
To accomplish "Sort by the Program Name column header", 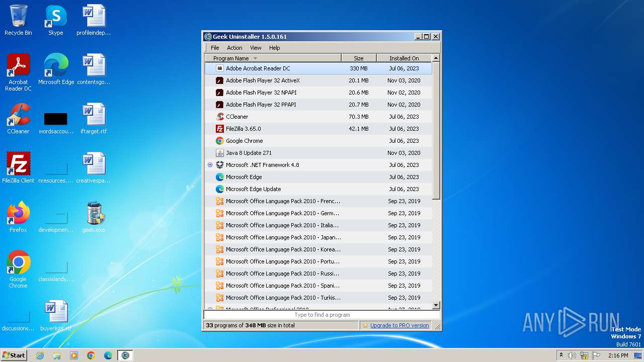I will pyautogui.click(x=273, y=58).
